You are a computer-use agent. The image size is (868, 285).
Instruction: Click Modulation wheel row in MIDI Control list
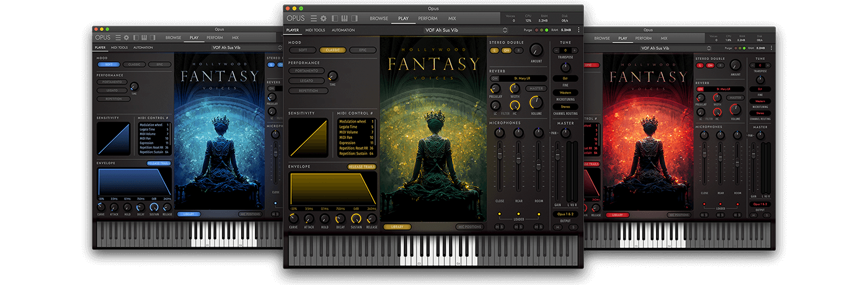click(x=356, y=121)
